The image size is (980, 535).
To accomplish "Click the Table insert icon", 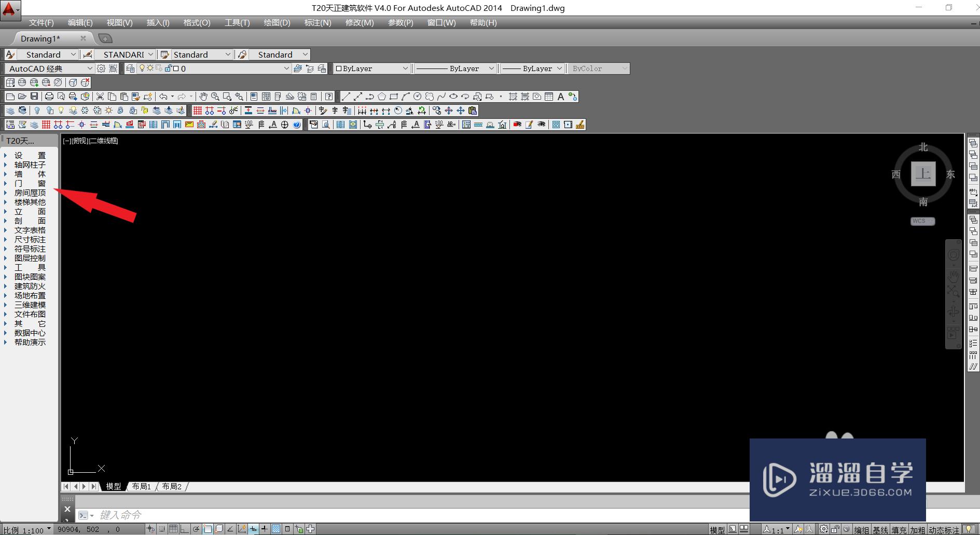I will (x=549, y=97).
